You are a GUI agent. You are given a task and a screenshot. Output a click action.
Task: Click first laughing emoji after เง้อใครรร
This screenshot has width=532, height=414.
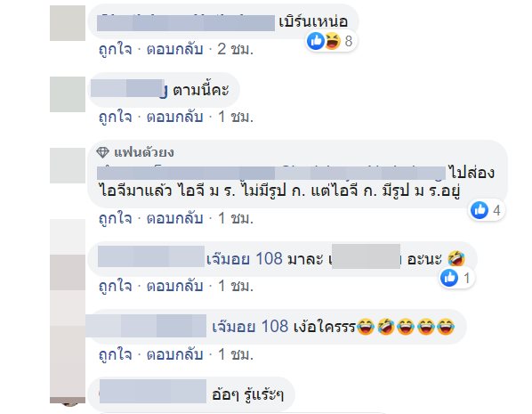pos(365,327)
